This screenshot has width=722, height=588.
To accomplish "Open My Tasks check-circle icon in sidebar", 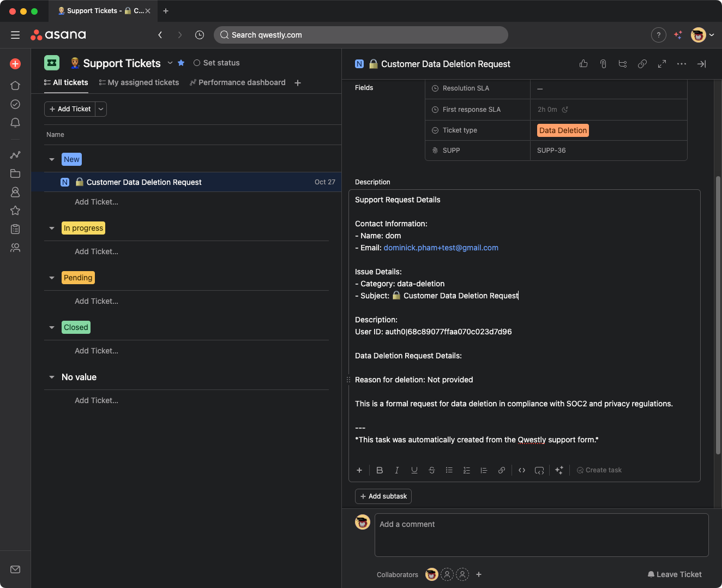I will click(15, 104).
